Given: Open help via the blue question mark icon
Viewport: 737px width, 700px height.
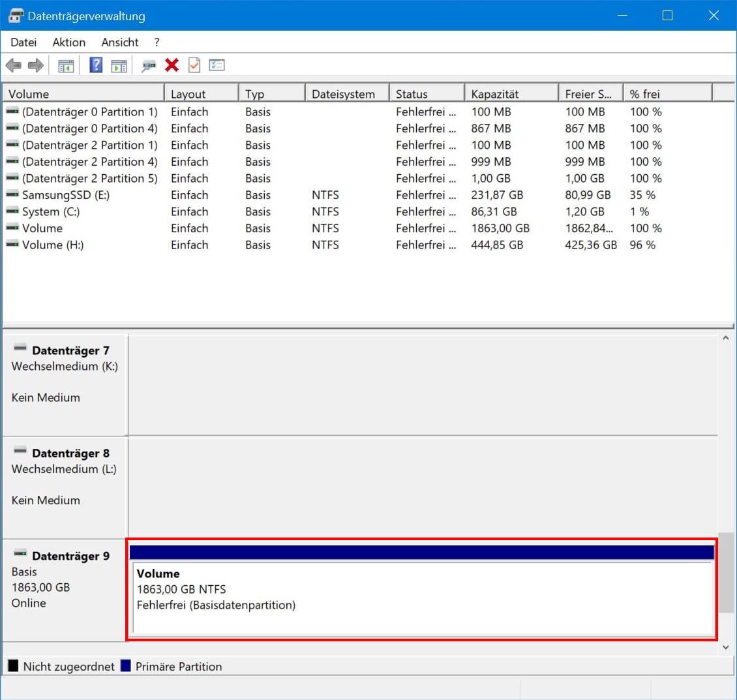Looking at the screenshot, I should coord(96,65).
